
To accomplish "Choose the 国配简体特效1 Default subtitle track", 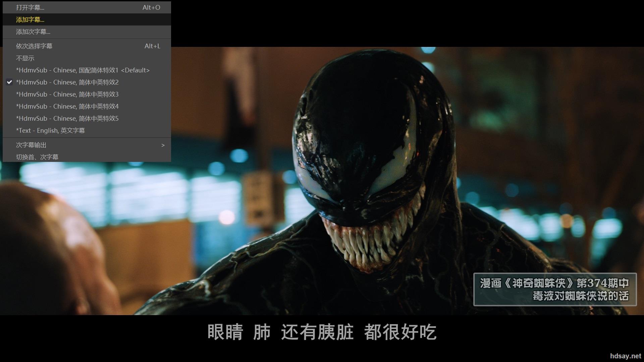I will point(83,70).
